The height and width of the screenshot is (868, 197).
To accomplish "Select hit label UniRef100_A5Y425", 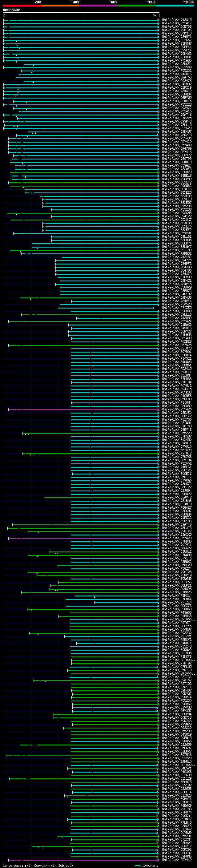I will click(177, 345).
